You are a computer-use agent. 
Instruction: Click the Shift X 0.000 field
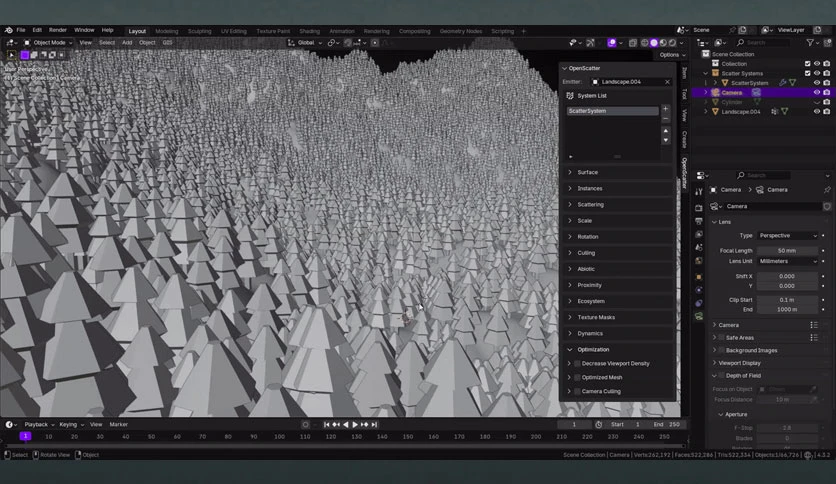(x=787, y=277)
